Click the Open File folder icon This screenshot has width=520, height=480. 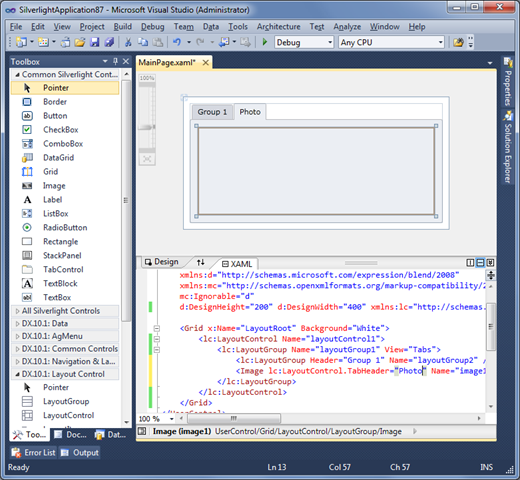(80, 42)
